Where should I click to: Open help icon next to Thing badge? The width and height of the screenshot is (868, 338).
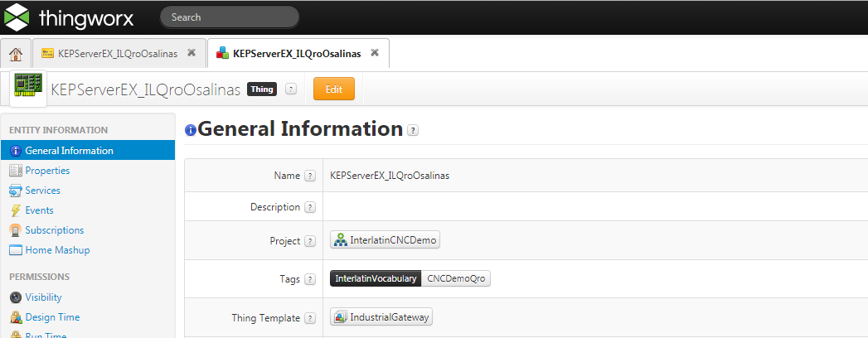coord(291,89)
